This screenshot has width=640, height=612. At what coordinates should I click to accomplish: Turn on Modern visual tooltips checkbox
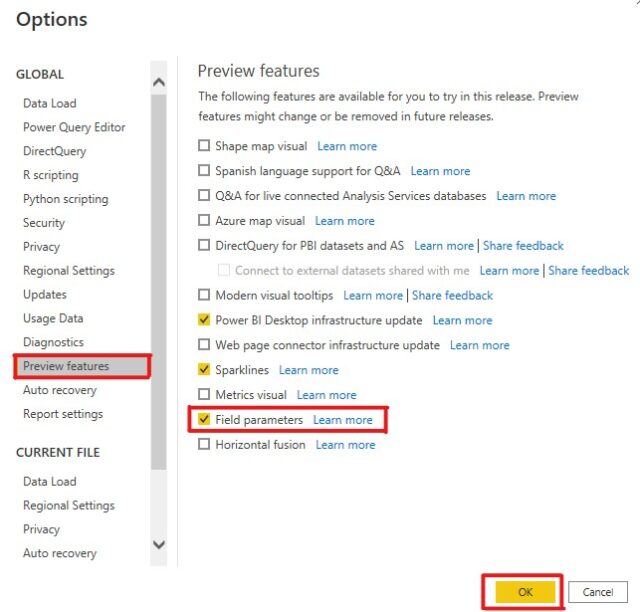tap(204, 294)
